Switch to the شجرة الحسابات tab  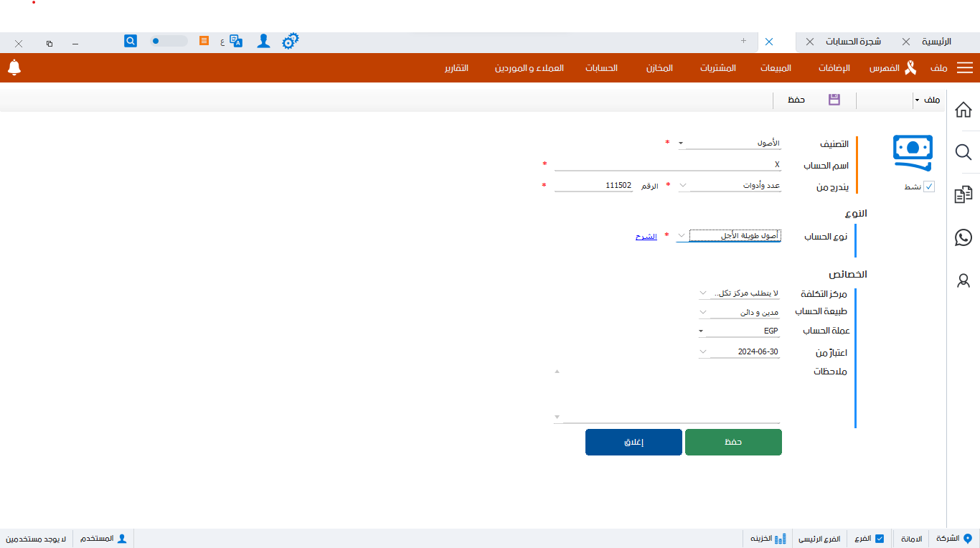tap(853, 42)
